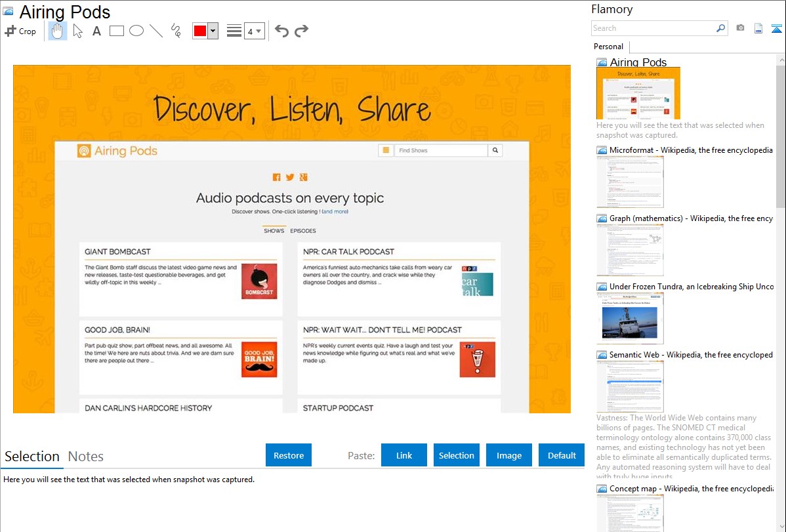
Task: Select the arrow pointer tool
Action: (77, 31)
